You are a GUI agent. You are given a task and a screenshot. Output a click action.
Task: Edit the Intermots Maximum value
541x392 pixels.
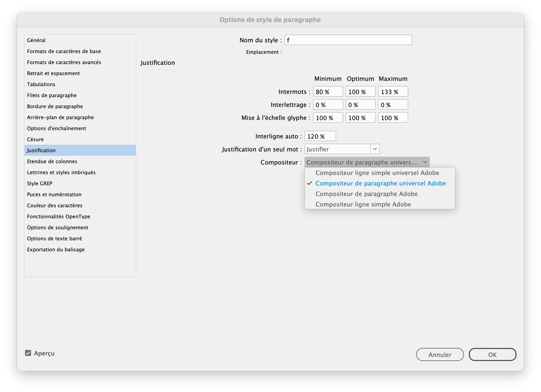pyautogui.click(x=393, y=92)
